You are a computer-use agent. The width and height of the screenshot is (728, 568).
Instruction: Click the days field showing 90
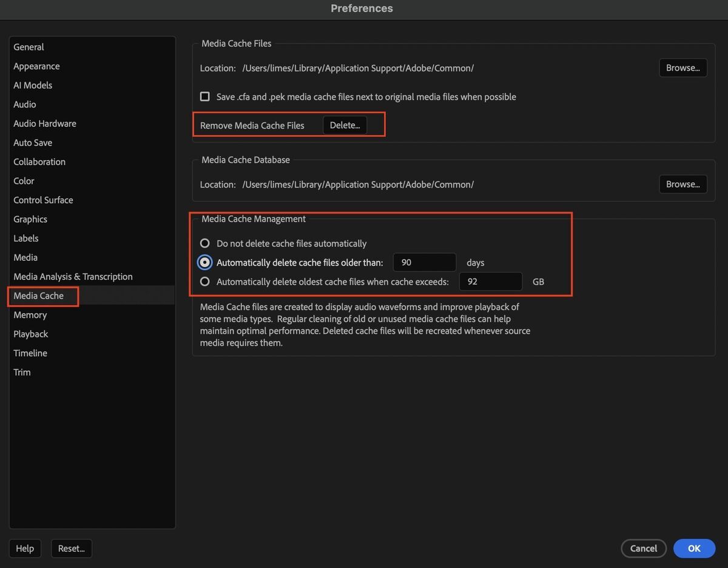point(425,262)
